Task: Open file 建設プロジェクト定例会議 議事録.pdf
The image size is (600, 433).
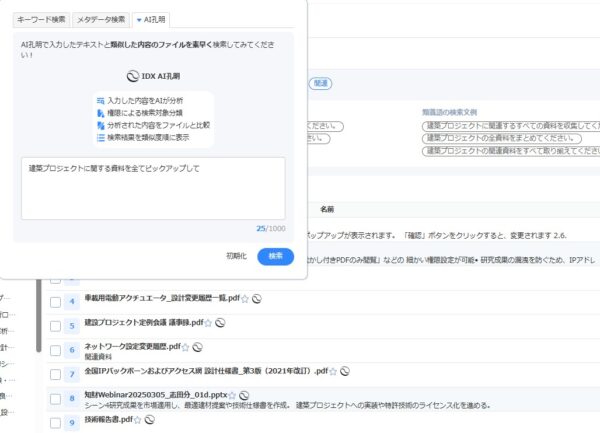Action: coord(144,322)
